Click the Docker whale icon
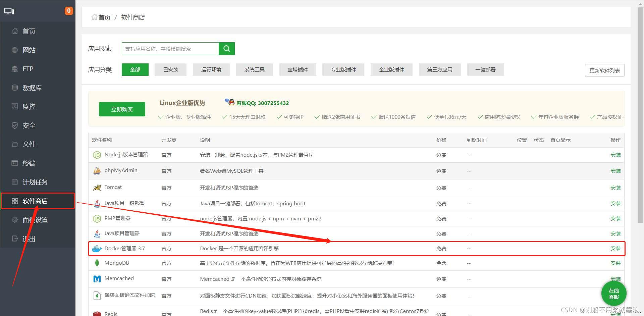Viewport: 644px width, 316px height. coord(97,249)
